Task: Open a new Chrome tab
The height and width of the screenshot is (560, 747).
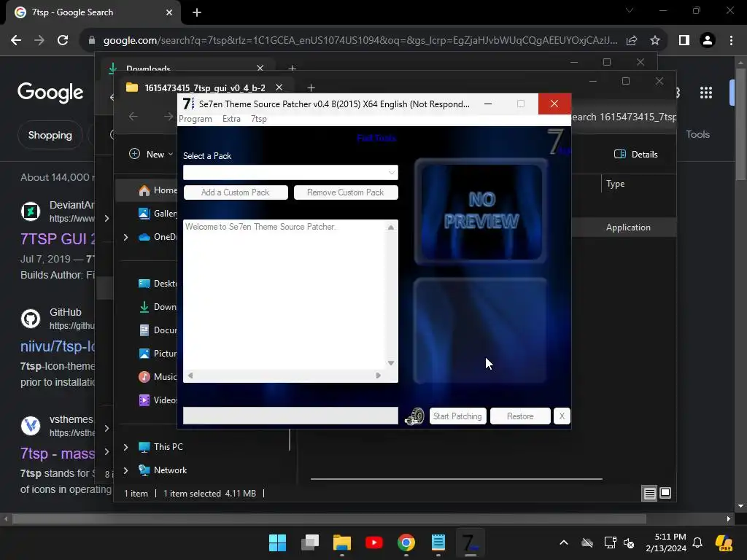Action: [x=197, y=12]
